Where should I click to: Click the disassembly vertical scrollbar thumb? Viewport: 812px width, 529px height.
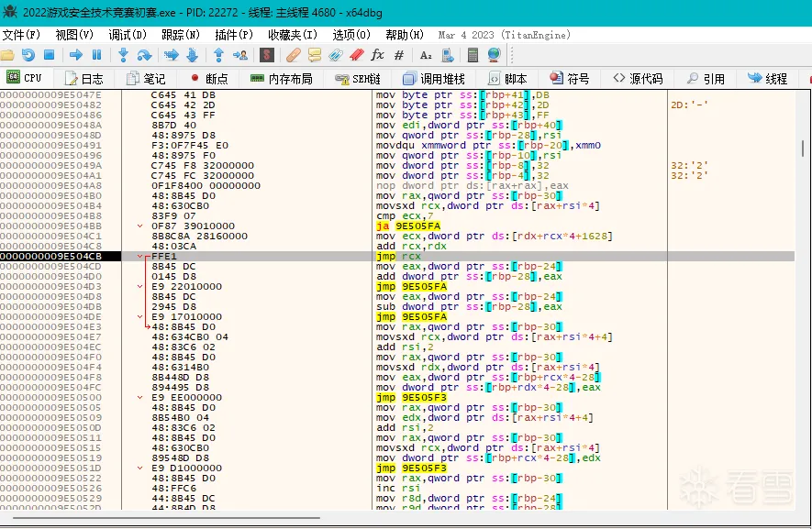[x=804, y=148]
